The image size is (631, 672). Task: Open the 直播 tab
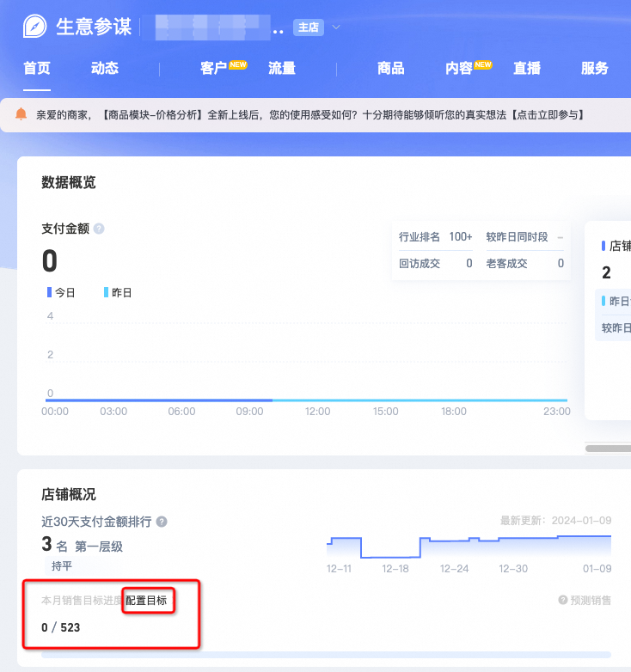click(527, 68)
